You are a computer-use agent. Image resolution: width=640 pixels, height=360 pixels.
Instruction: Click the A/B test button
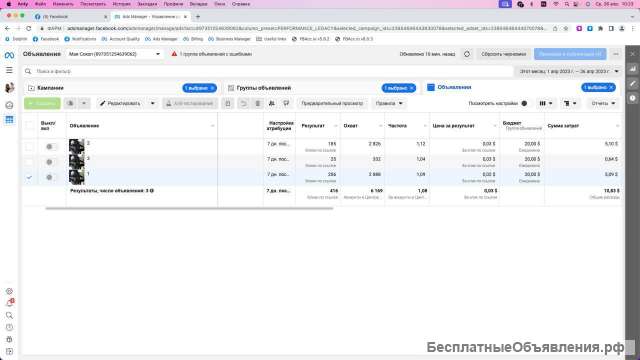tap(190, 103)
